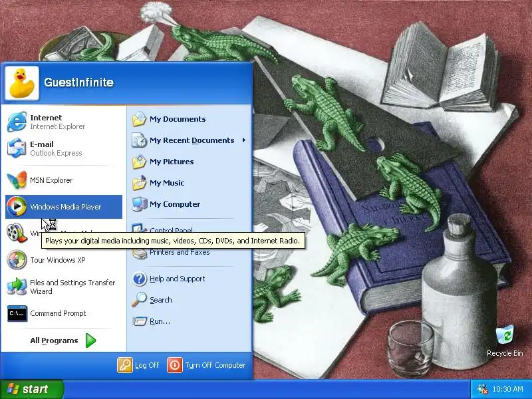Click Files and Settings Transfer Wizard label
This screenshot has width=532, height=399.
pos(72,287)
